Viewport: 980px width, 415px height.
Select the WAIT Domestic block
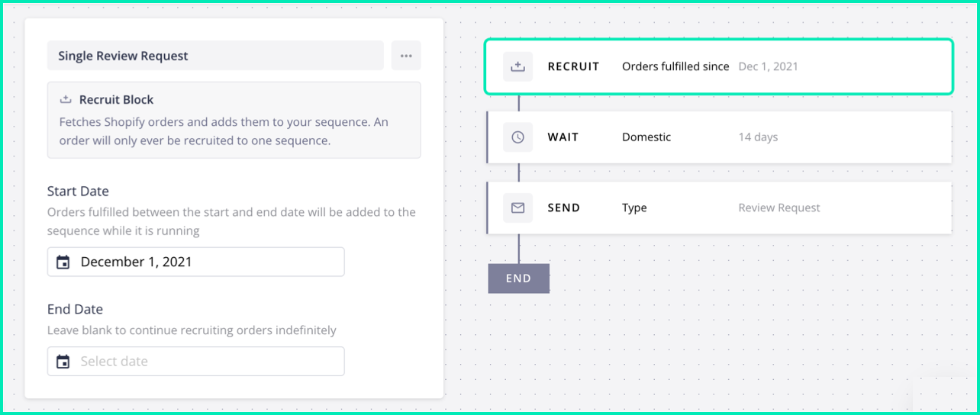[719, 137]
